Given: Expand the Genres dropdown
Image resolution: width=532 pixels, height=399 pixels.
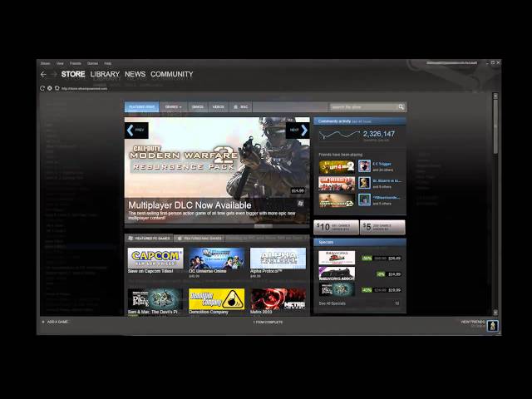Looking at the screenshot, I should click(x=173, y=107).
